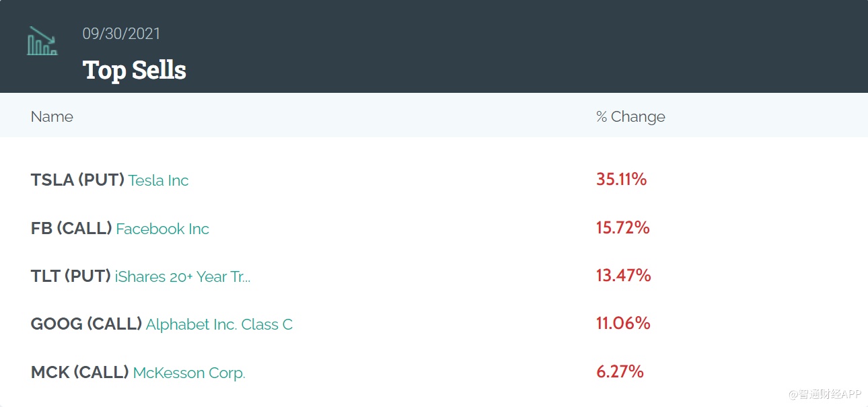The height and width of the screenshot is (407, 868).
Task: Click the 11.06% change value
Action: 623,323
